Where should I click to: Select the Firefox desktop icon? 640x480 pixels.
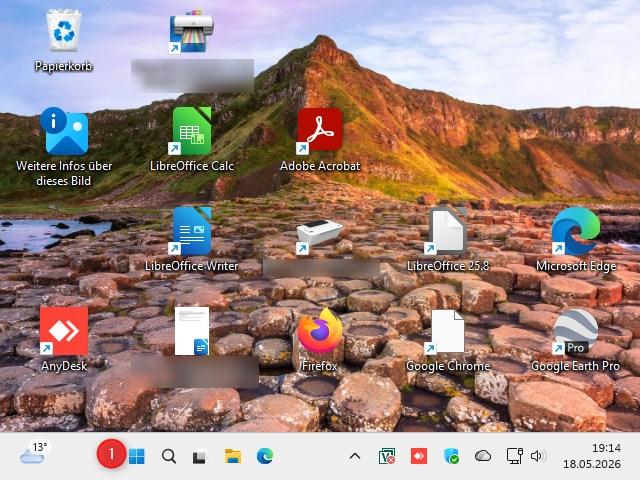pos(320,331)
